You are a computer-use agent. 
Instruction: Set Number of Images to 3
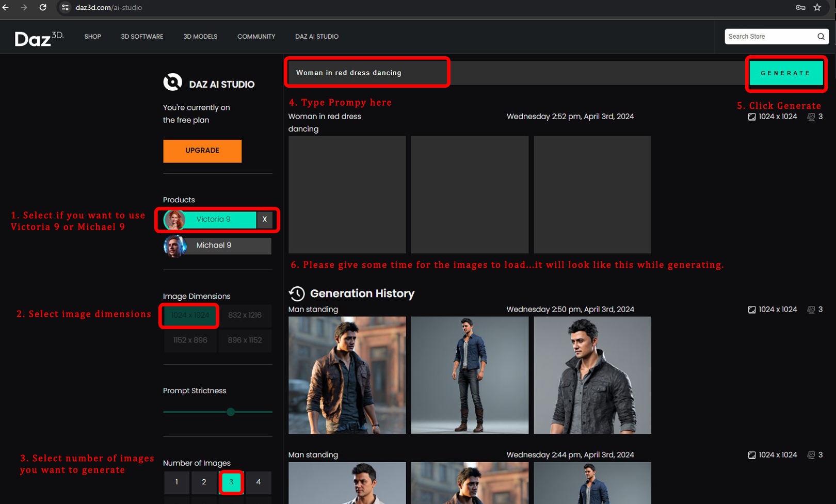(231, 482)
